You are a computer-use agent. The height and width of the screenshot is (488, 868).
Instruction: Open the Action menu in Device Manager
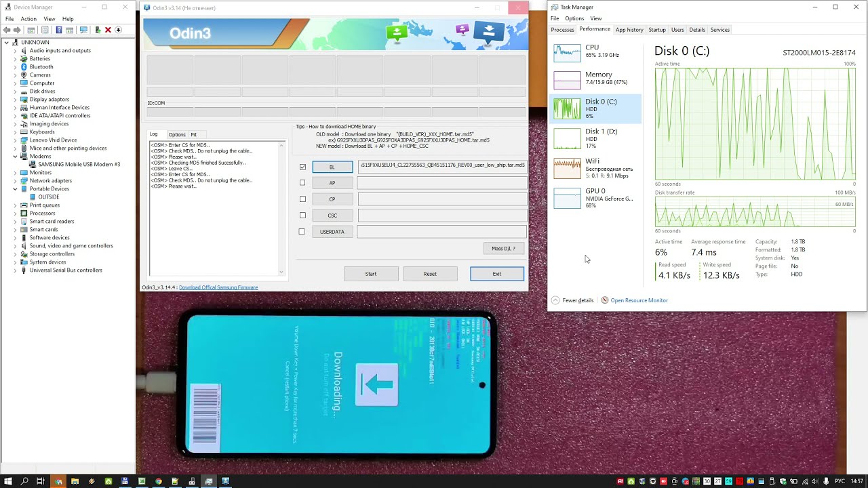point(28,19)
